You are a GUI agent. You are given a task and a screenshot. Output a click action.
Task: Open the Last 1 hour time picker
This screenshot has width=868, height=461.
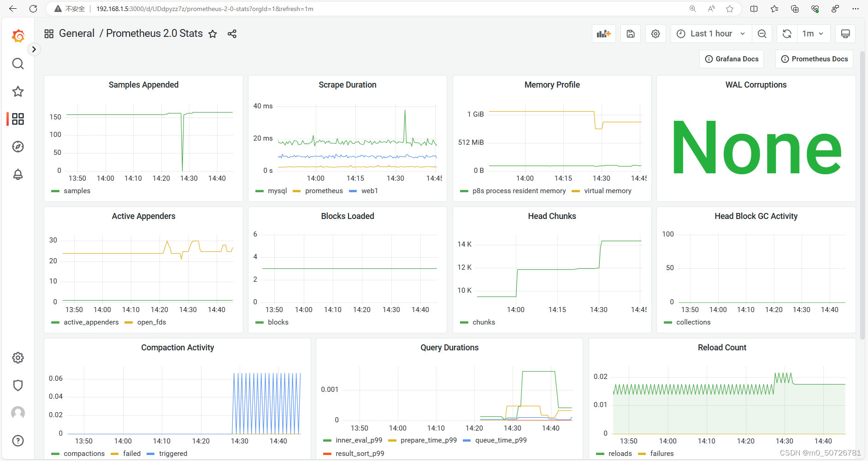pos(711,34)
